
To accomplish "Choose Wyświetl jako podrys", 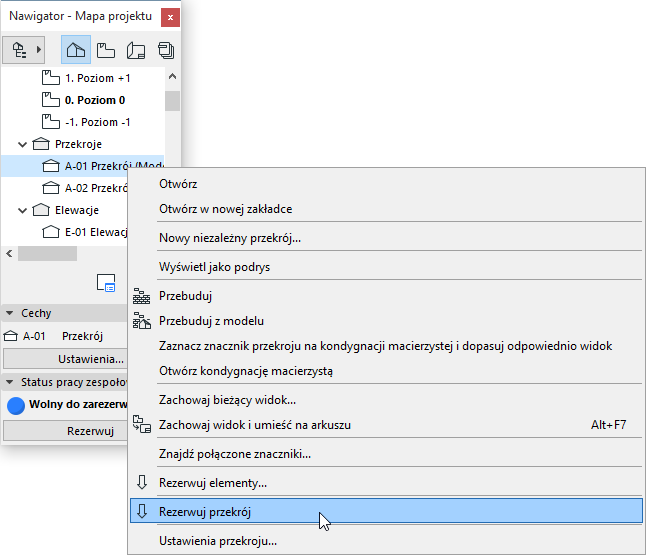I will (386, 267).
